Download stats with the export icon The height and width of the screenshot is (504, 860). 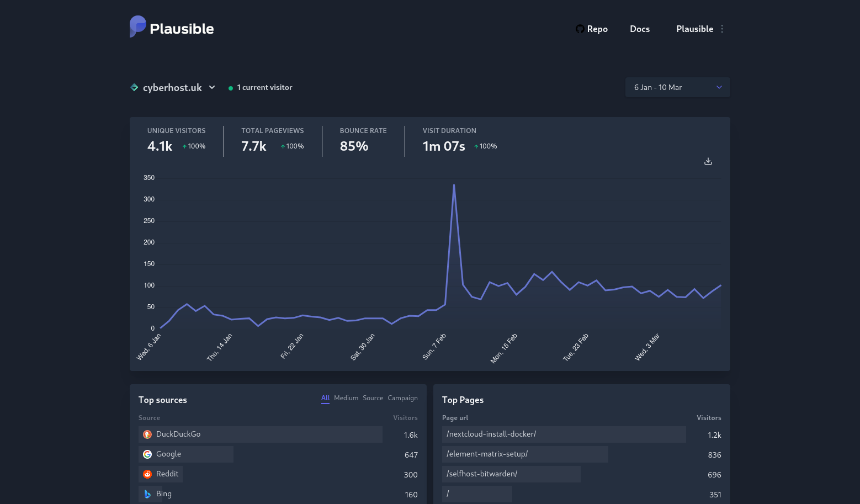pyautogui.click(x=708, y=161)
